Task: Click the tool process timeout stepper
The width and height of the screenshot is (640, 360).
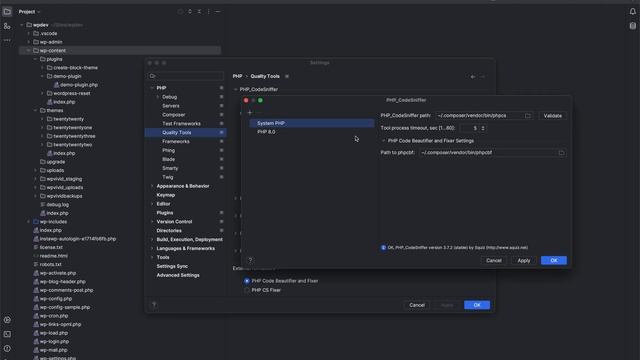Action: coord(483,128)
